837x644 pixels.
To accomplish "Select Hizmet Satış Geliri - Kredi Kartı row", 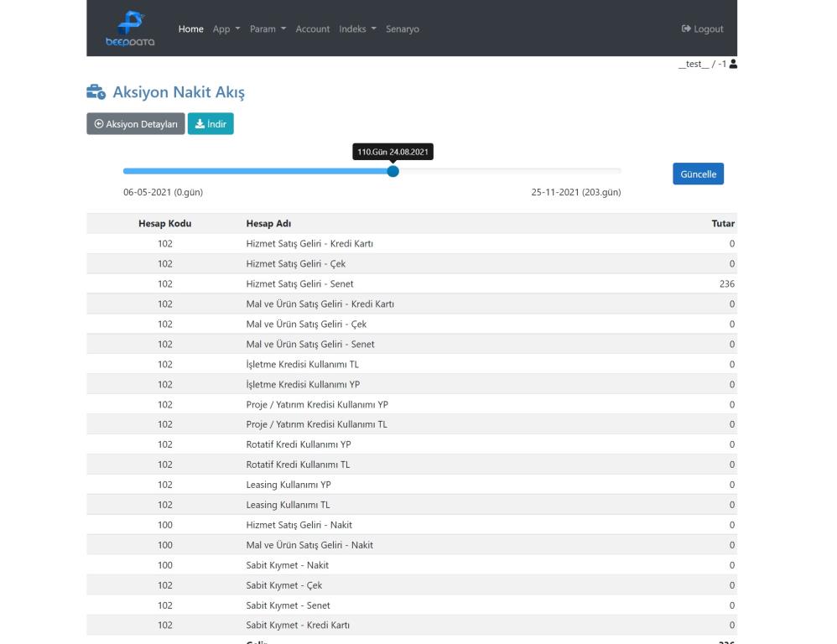I will point(412,244).
